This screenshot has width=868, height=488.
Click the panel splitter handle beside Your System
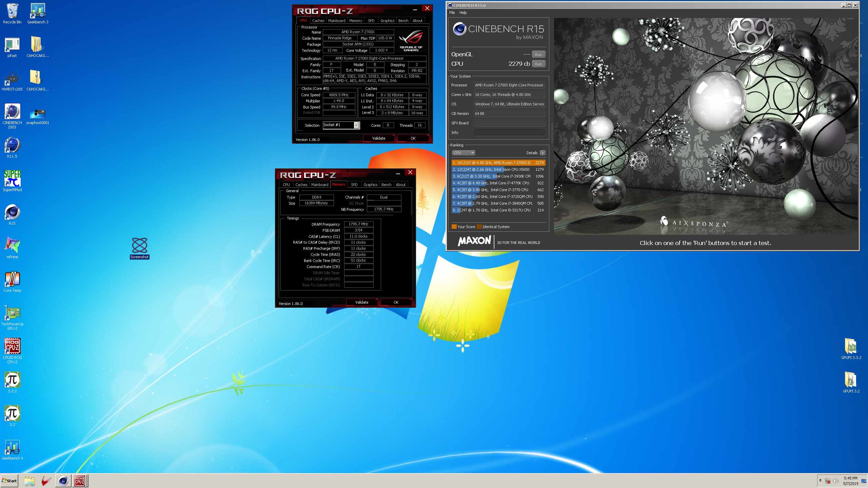coord(552,133)
